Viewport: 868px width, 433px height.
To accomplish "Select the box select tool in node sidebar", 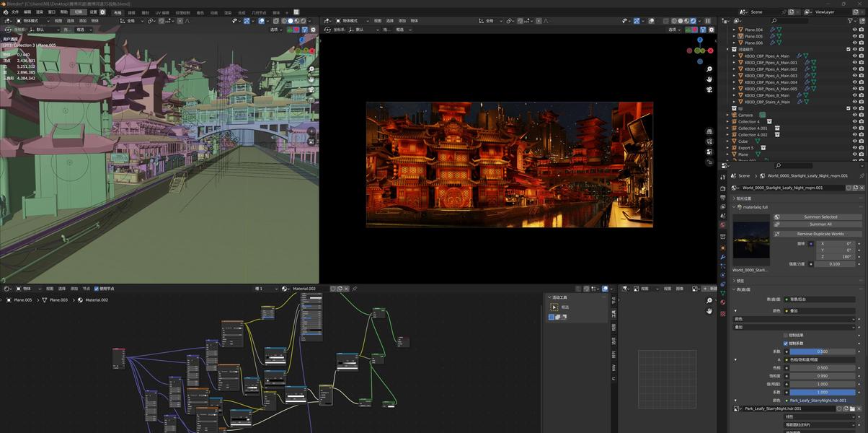I will tap(554, 307).
